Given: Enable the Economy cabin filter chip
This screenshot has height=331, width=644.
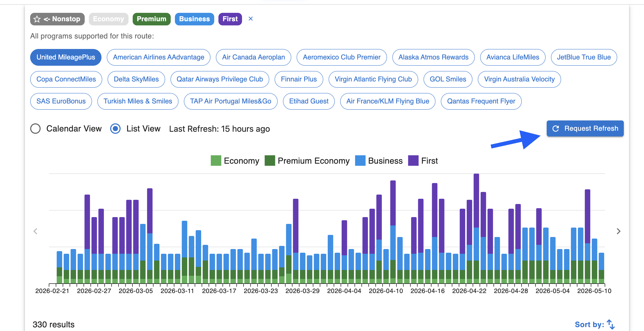Looking at the screenshot, I should [x=109, y=19].
